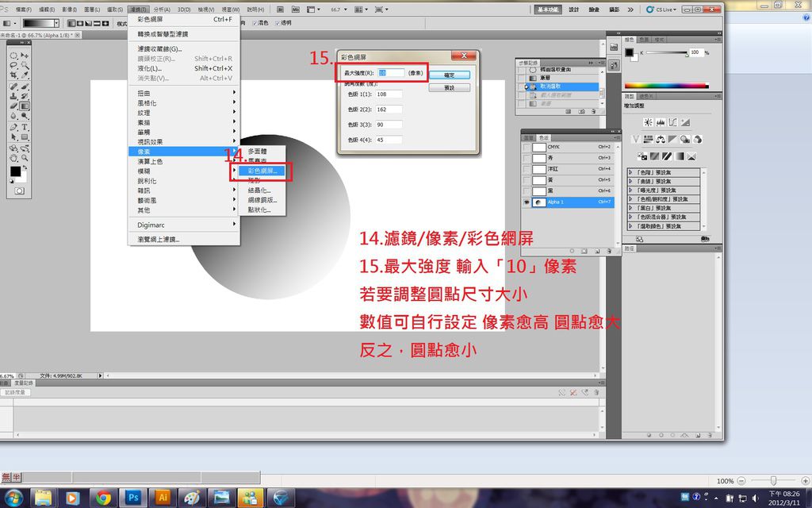Click the Levels adjustment icon

[x=661, y=122]
